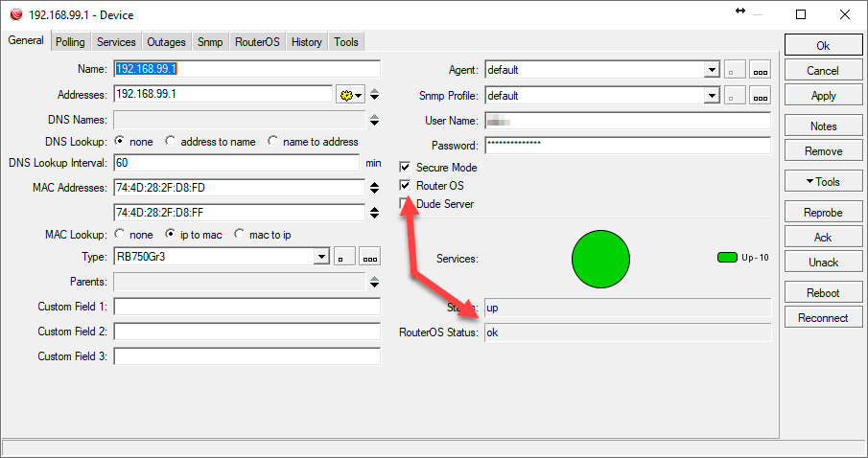Click the Reboot button
868x458 pixels.
[x=823, y=292]
